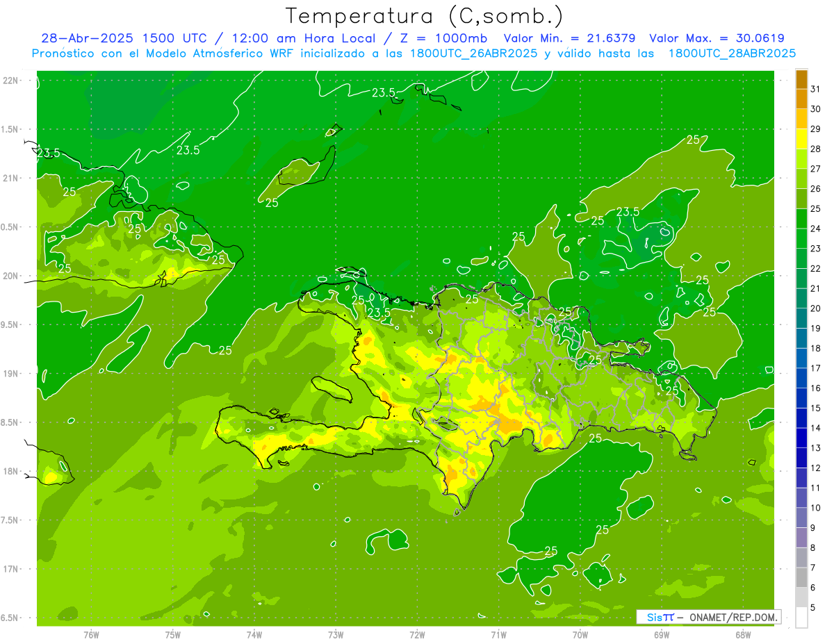Image resolution: width=834 pixels, height=644 pixels.
Task: Click the legend swatch between 20 and 21
Action: (801, 298)
